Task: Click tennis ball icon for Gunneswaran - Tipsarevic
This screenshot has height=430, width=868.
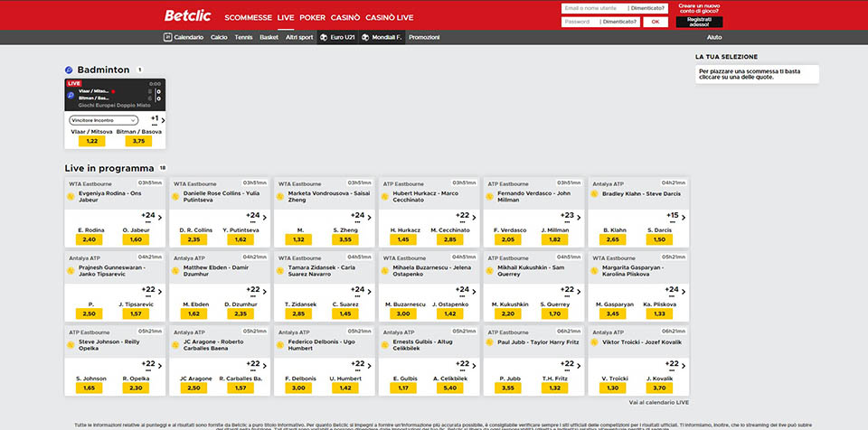Action: 71,270
